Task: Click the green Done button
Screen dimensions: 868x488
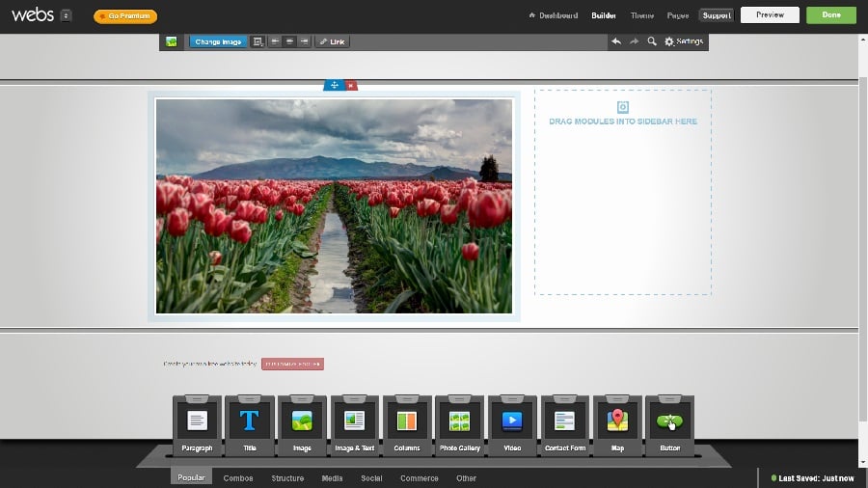Action: point(830,15)
